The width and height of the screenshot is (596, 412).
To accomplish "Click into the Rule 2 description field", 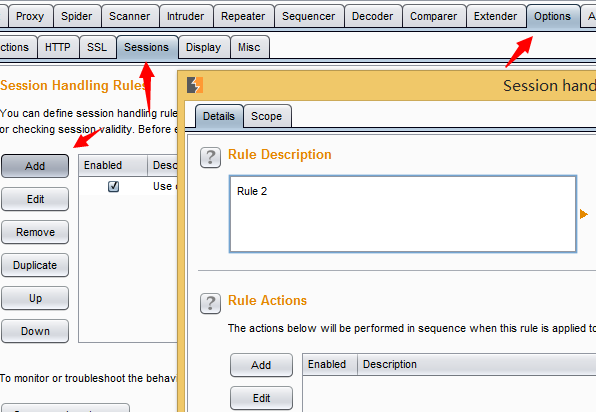I will 403,214.
